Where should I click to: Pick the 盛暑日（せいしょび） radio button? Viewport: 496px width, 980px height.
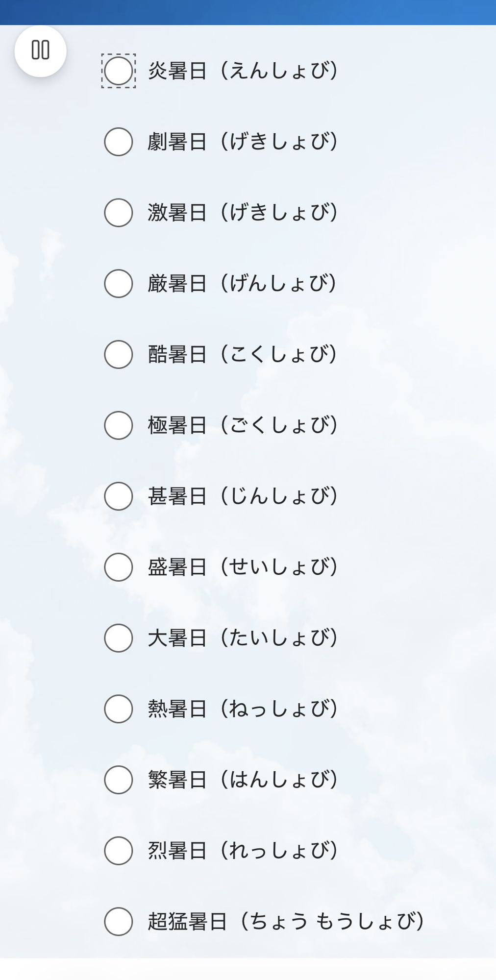point(119,567)
